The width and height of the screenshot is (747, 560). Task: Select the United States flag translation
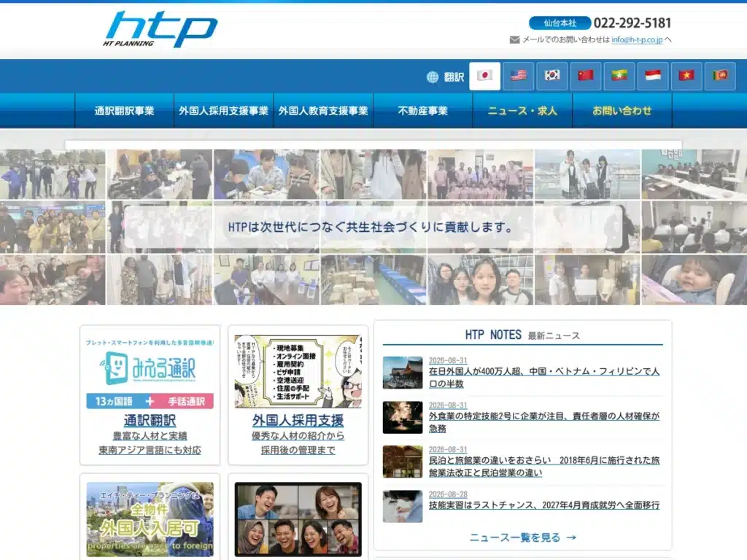point(519,76)
